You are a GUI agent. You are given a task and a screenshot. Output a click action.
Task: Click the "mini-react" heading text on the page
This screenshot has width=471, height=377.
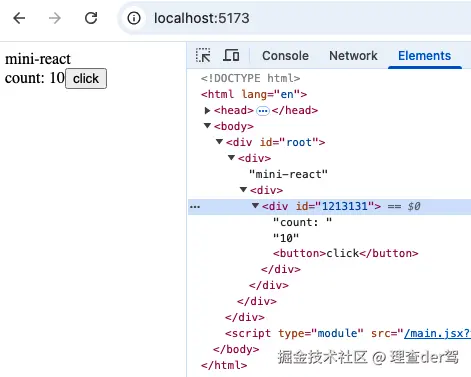tap(38, 59)
